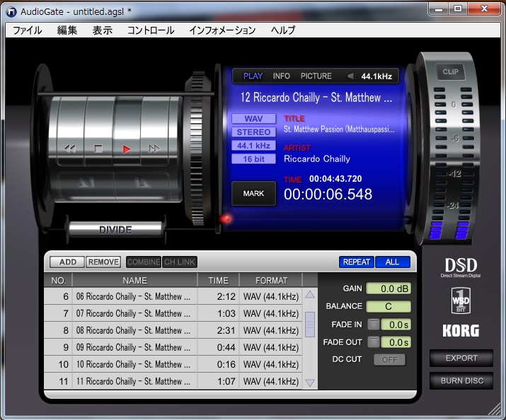This screenshot has width=506, height=420.
Task: Click the fast-forward transport button
Action: click(154, 148)
